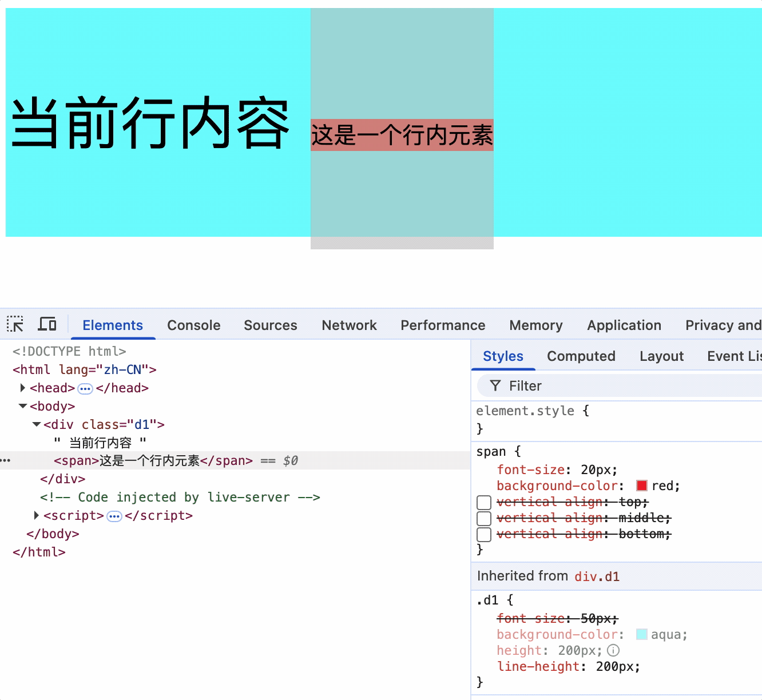762x700 pixels.
Task: Select the live-server comment node
Action: 180,497
